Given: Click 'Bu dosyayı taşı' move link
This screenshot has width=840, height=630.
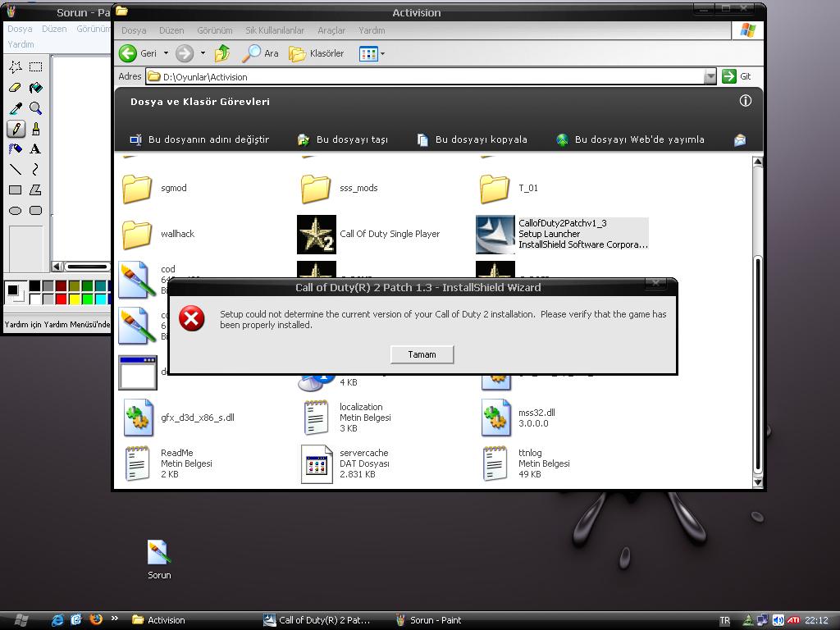Looking at the screenshot, I should click(x=343, y=139).
